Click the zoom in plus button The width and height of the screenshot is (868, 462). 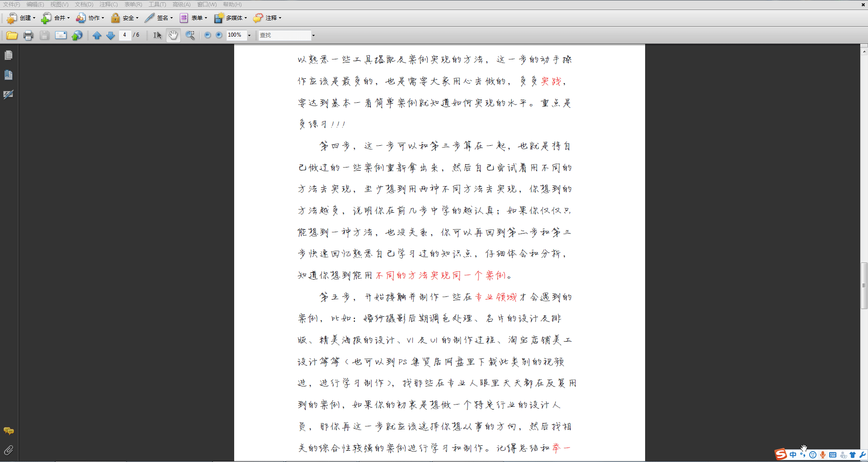click(219, 35)
